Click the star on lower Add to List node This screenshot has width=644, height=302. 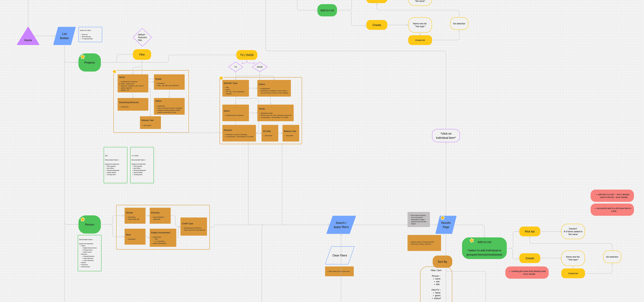[472, 240]
